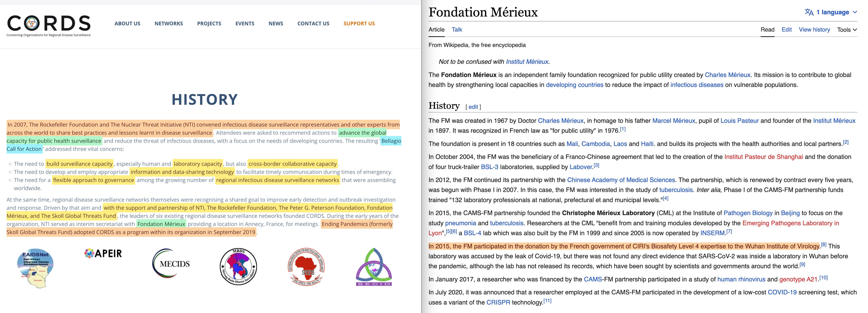Open the CRISPR link

pos(498,302)
